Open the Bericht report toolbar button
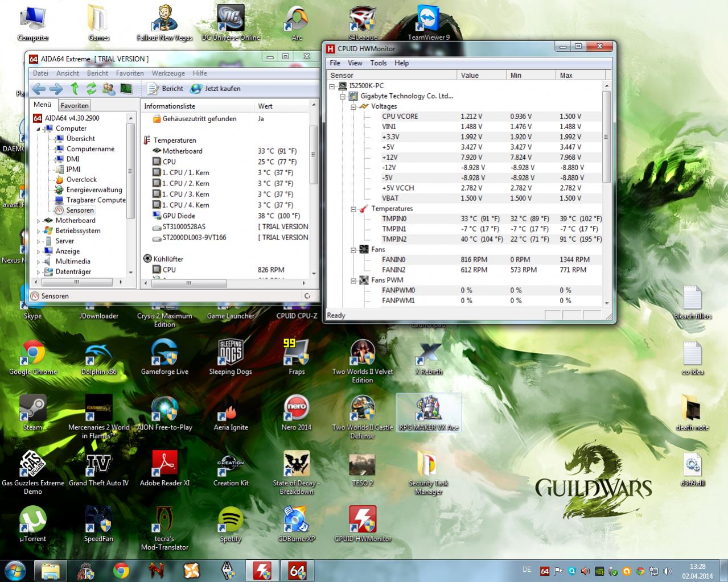The width and height of the screenshot is (728, 582). click(165, 89)
